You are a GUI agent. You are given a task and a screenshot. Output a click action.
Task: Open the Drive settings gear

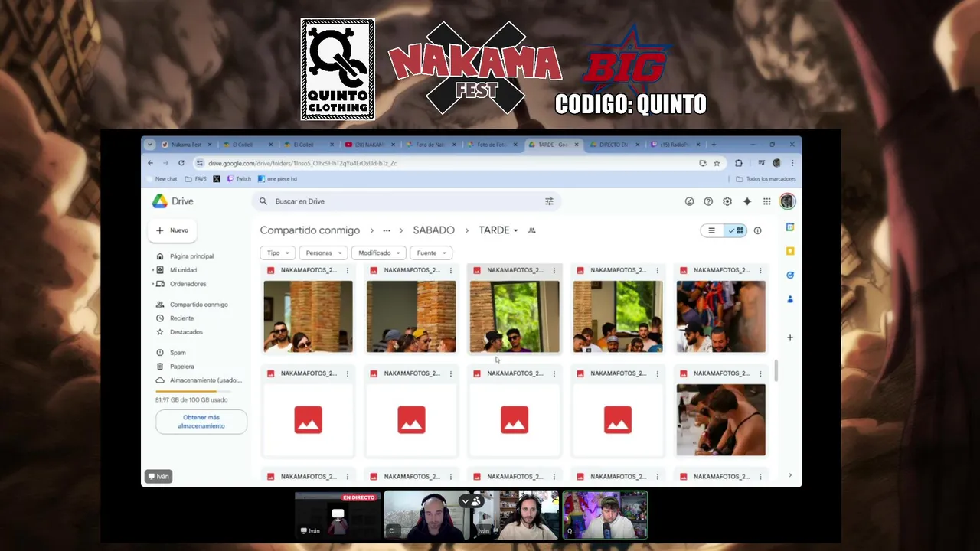click(x=727, y=201)
